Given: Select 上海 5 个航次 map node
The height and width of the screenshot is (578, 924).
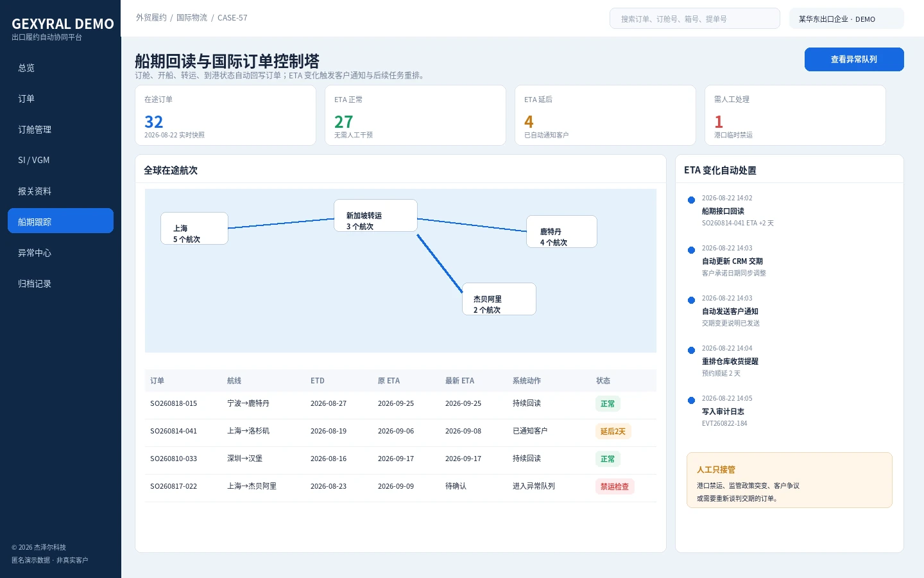Looking at the screenshot, I should [194, 228].
